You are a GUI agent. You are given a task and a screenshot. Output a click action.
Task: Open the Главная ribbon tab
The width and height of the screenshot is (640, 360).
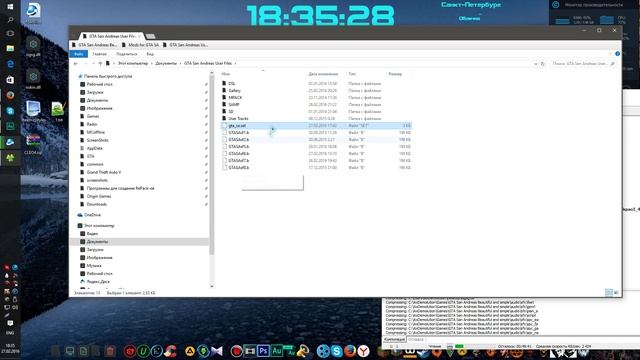pos(99,54)
